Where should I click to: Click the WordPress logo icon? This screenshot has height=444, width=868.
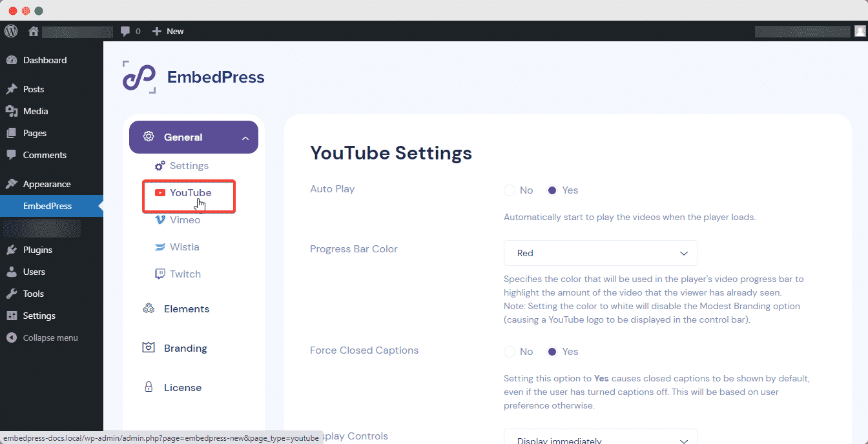pos(11,31)
